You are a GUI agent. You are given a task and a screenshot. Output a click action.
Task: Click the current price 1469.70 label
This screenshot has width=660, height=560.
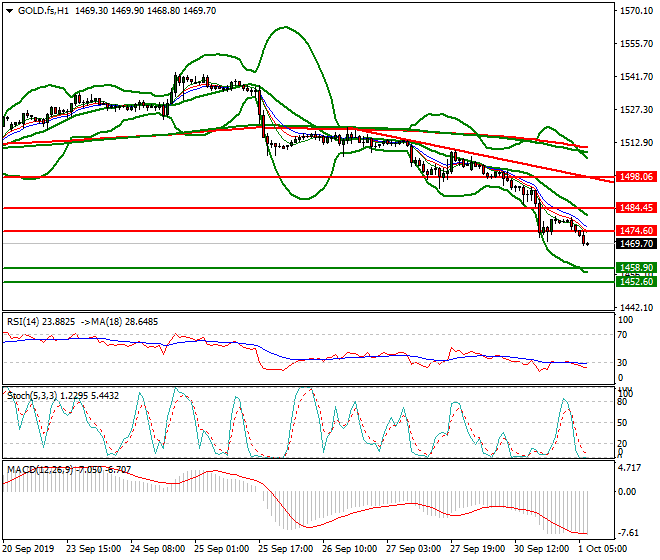point(636,243)
